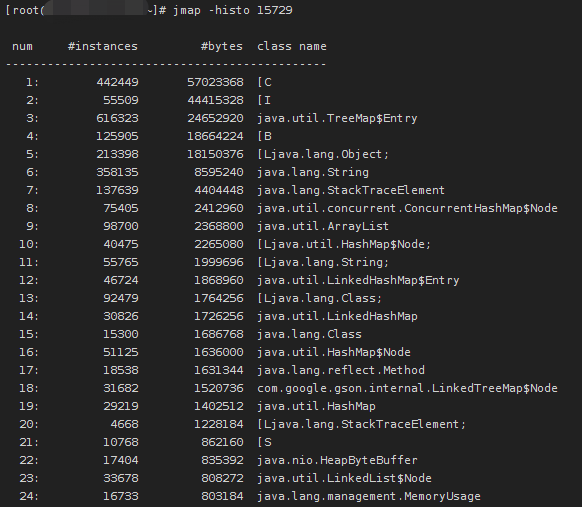Click '[Ljava.lang.Class;' class name
Image resolution: width=582 pixels, height=507 pixels.
coord(320,298)
